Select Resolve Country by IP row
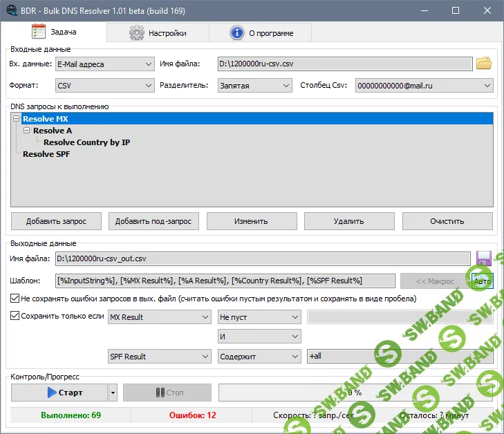The height and width of the screenshot is (434, 504). pyautogui.click(x=87, y=142)
